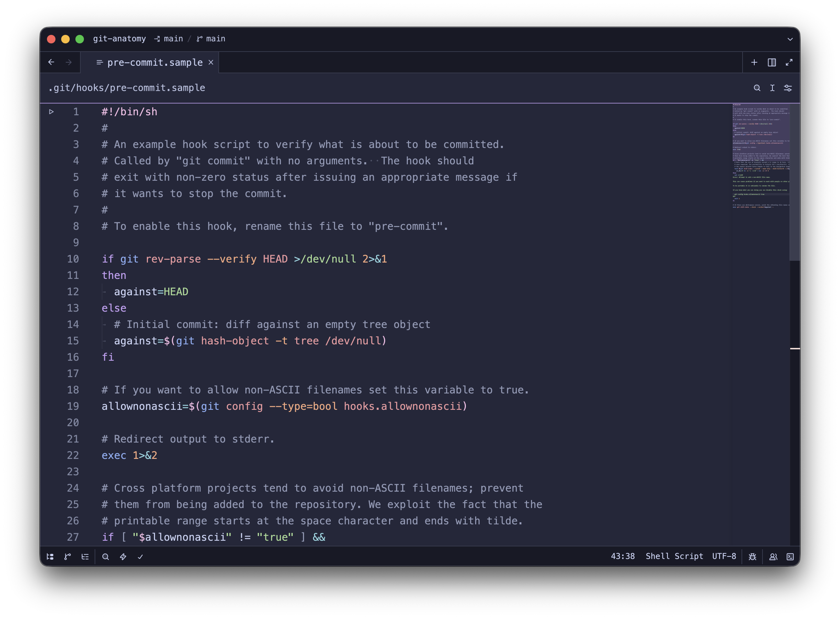
Task: Toggle the terminal panel icon
Action: [790, 557]
